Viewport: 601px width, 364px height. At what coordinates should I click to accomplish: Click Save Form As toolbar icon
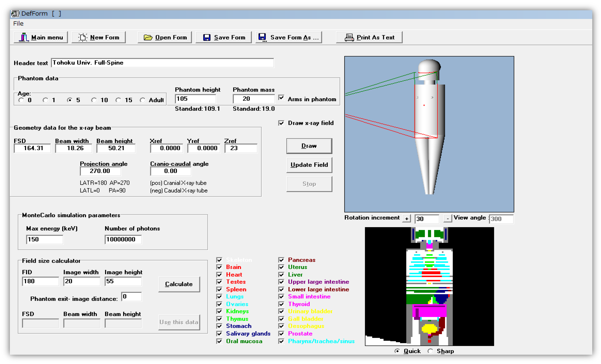[x=288, y=37]
